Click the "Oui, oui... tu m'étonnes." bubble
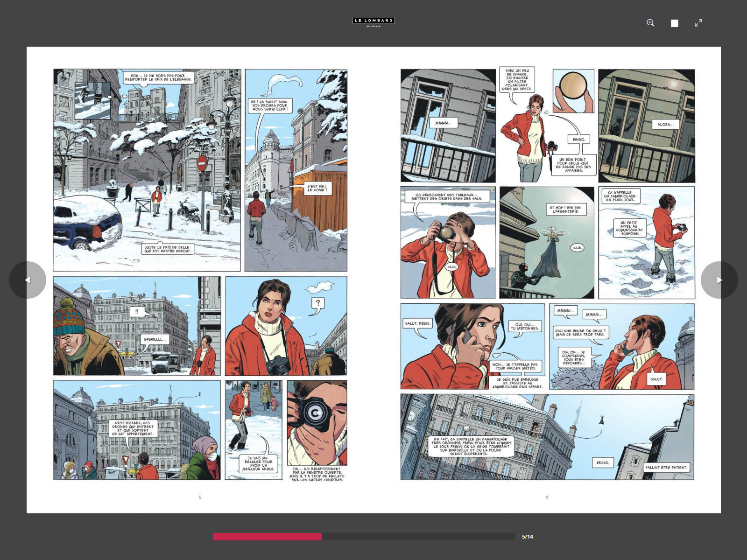The height and width of the screenshot is (560, 747). [x=525, y=326]
